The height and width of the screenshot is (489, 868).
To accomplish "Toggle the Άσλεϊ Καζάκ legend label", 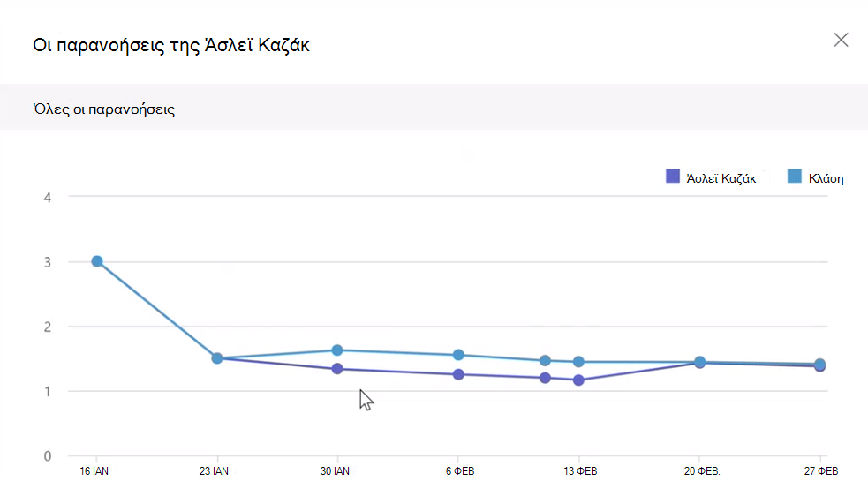I will [721, 178].
